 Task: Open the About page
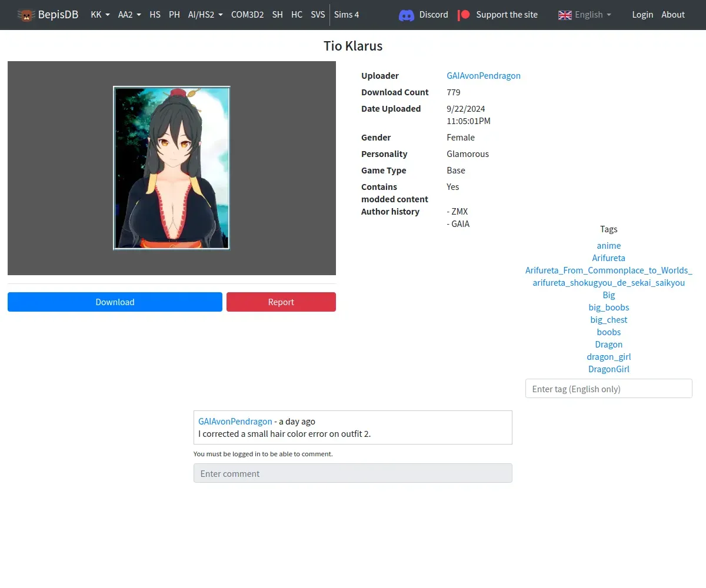pos(673,15)
